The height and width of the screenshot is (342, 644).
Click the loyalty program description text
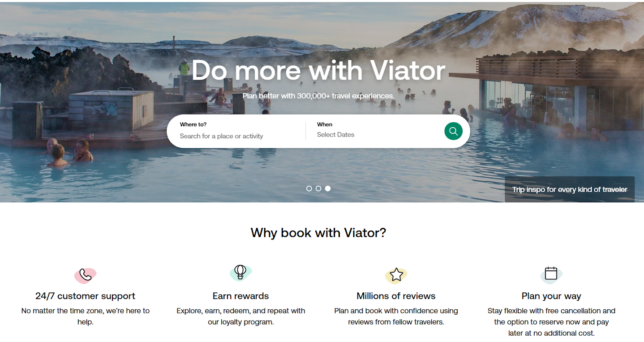point(241,316)
